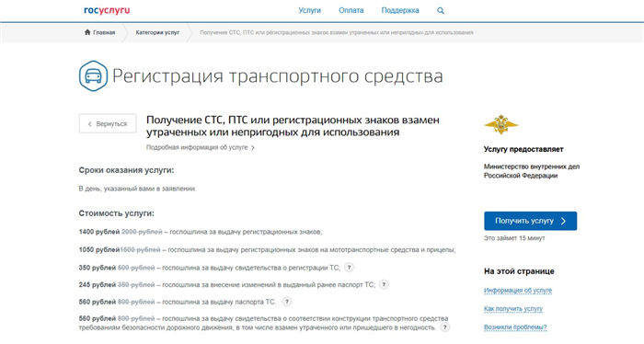Image resolution: width=644 pixels, height=344 pixels.
Task: Click the Сроки оказания услуги heading
Action: pos(127,170)
